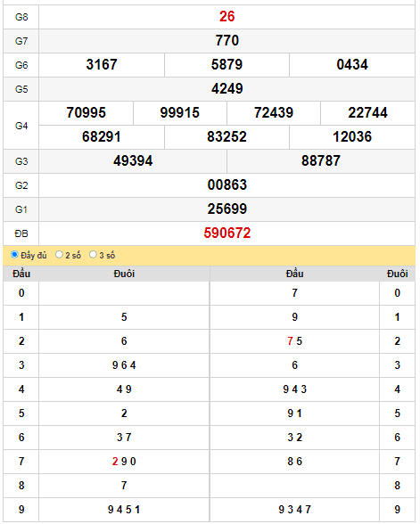Click the G3 number 88787
This screenshot has height=524, width=420.
[x=321, y=161]
